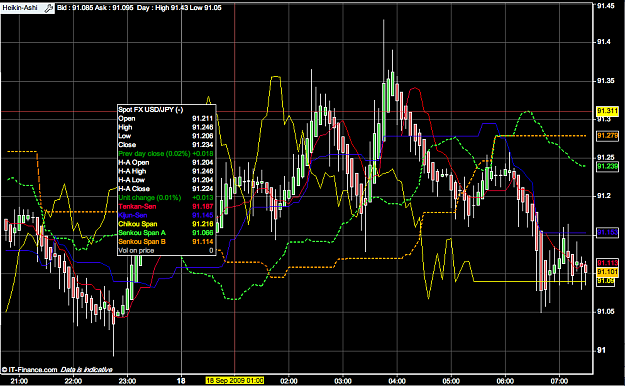Click the orange 91.279 Senkou Span B price tag
Viewport: 625px width, 386px height.
pos(607,136)
